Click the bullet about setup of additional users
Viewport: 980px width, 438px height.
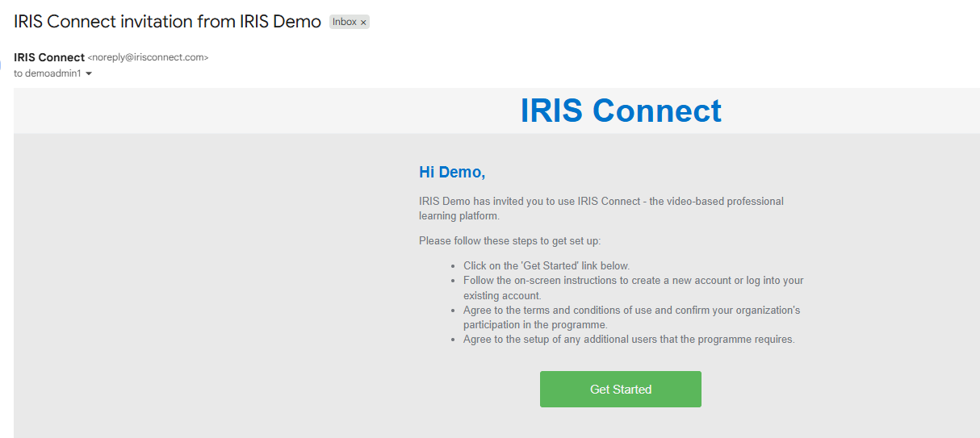pyautogui.click(x=629, y=339)
